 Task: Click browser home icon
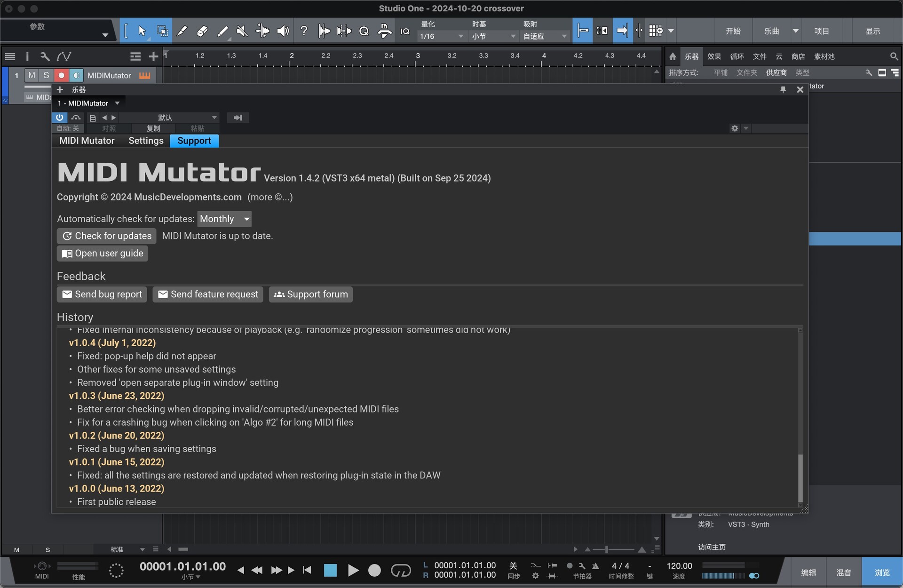(x=673, y=56)
